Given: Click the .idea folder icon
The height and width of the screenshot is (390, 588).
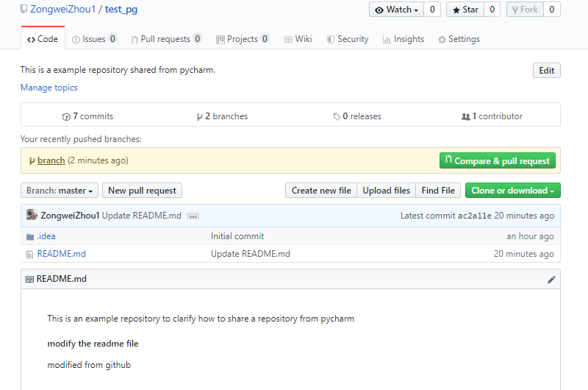Looking at the screenshot, I should (x=30, y=236).
